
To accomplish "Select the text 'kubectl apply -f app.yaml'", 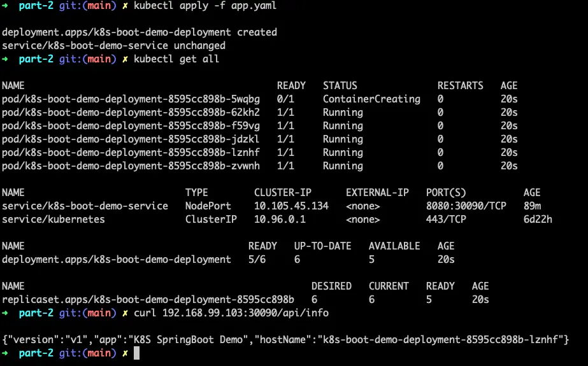I will click(205, 6).
